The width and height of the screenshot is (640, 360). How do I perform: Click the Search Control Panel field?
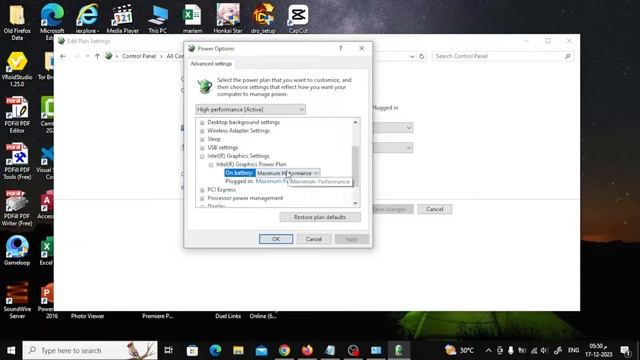[503, 56]
